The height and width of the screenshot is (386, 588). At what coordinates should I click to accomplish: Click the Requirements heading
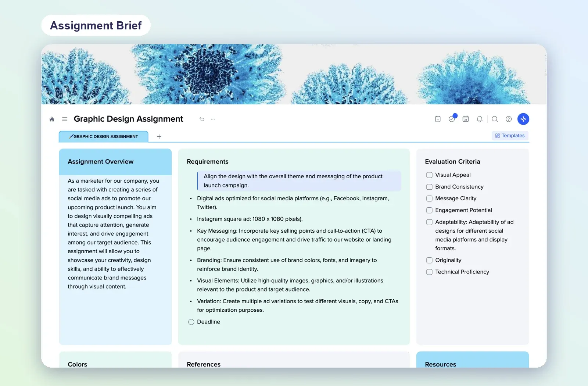(x=208, y=162)
